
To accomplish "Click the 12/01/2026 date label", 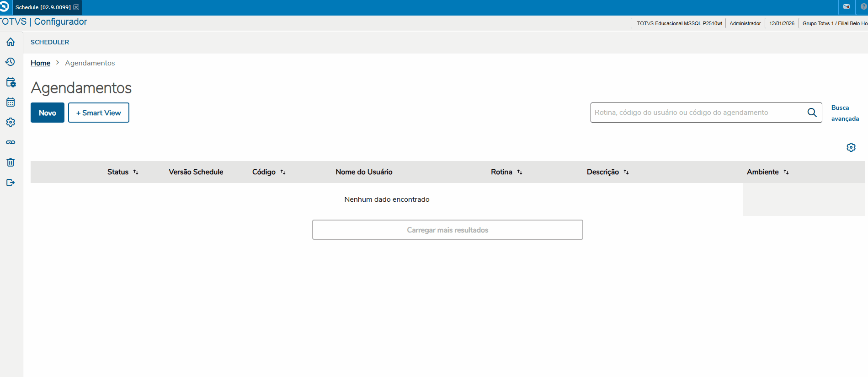I will [782, 23].
